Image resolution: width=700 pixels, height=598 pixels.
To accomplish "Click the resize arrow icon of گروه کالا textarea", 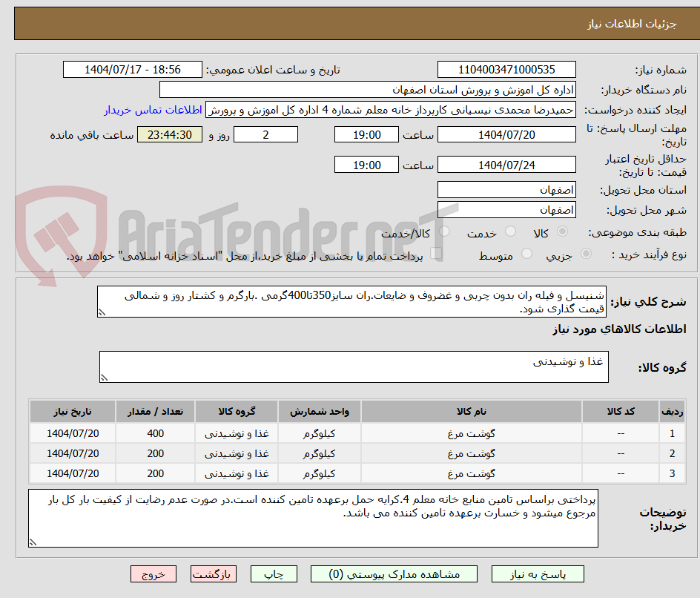I will (105, 378).
